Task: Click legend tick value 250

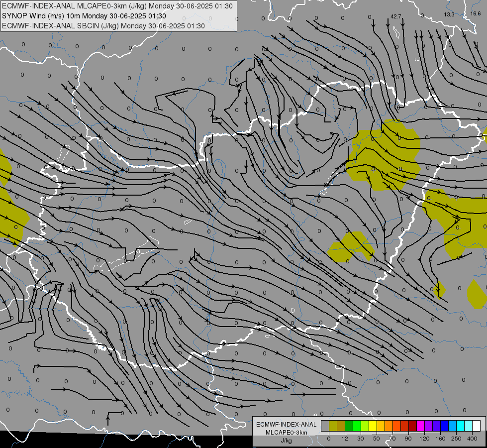Action: [456, 439]
